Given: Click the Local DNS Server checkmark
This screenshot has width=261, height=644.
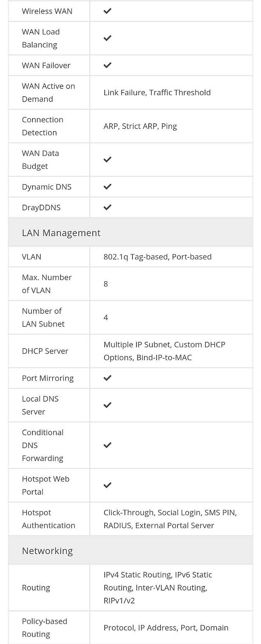Looking at the screenshot, I should tap(107, 405).
